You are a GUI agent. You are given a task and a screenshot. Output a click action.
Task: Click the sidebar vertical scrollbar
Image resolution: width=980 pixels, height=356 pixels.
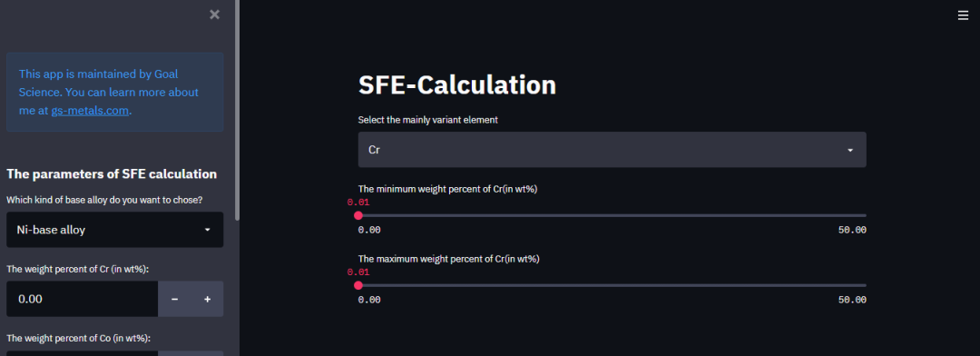(237, 110)
